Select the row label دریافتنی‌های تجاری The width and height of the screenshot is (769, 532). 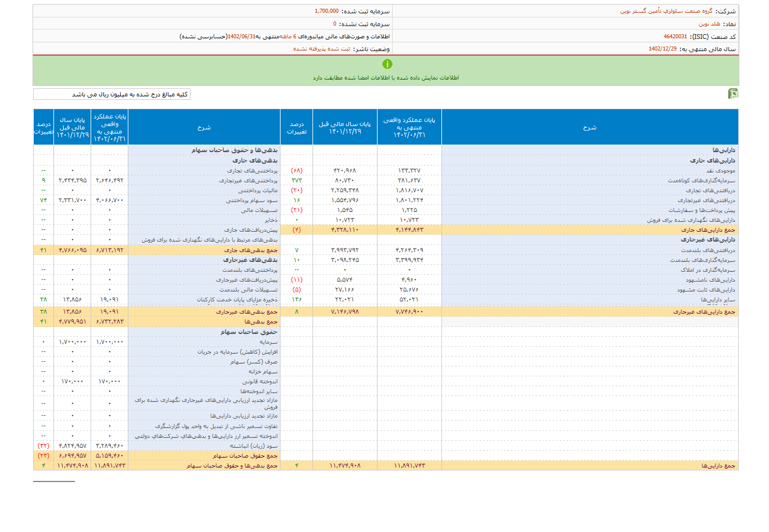pyautogui.click(x=711, y=190)
